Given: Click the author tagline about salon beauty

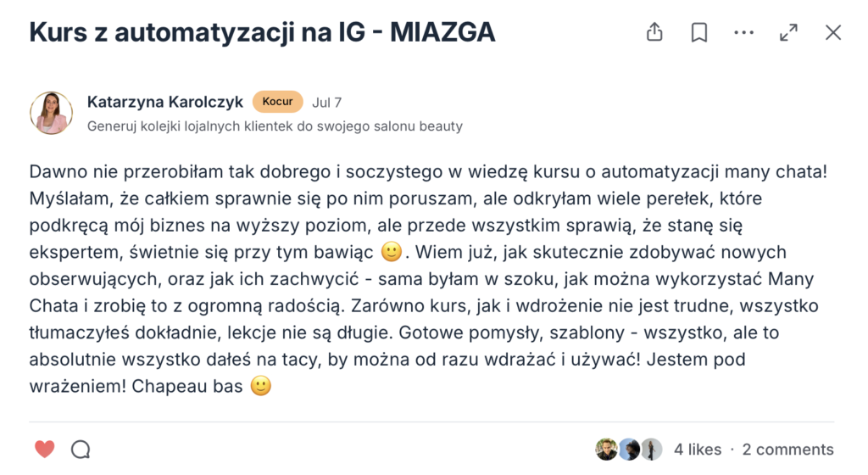Looking at the screenshot, I should tap(275, 126).
